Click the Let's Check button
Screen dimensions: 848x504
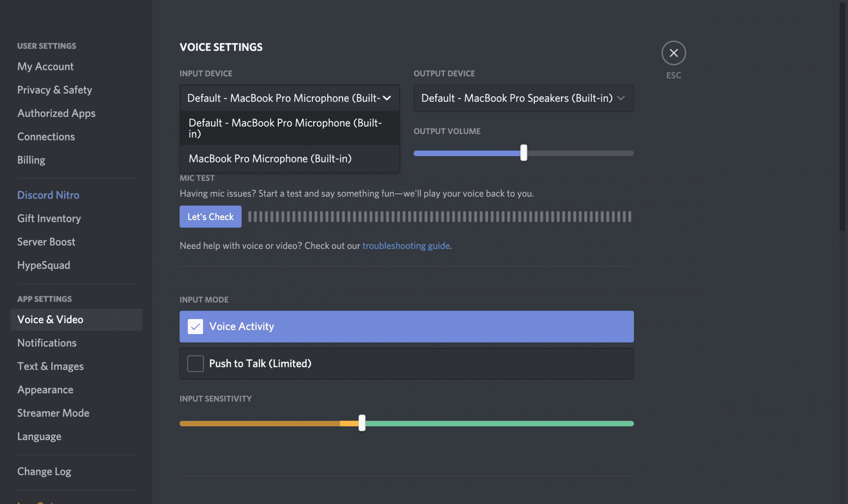tap(210, 217)
